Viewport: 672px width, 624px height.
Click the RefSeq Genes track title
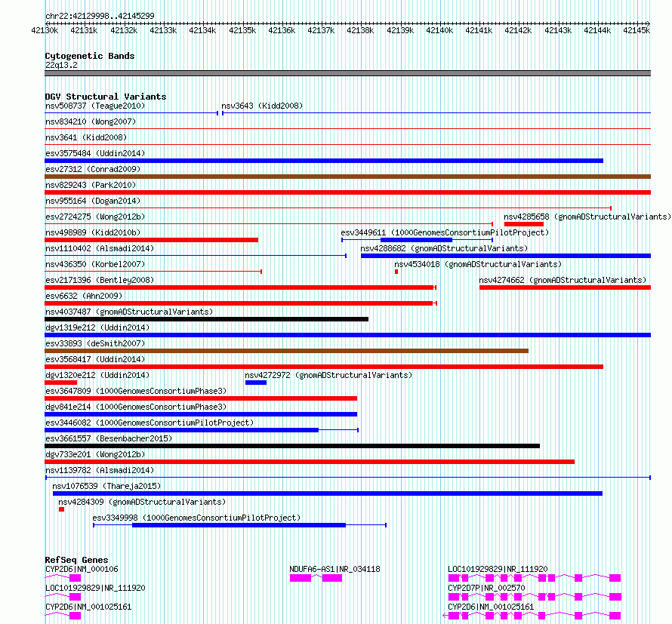click(76, 560)
